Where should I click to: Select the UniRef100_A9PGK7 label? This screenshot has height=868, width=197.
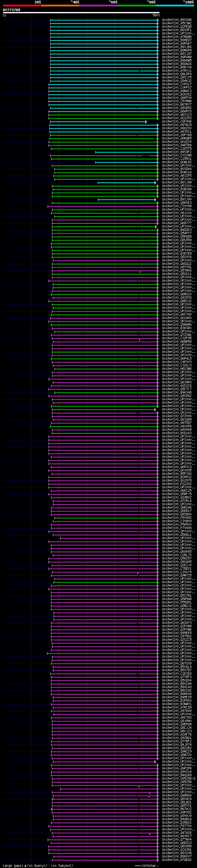point(177,43)
